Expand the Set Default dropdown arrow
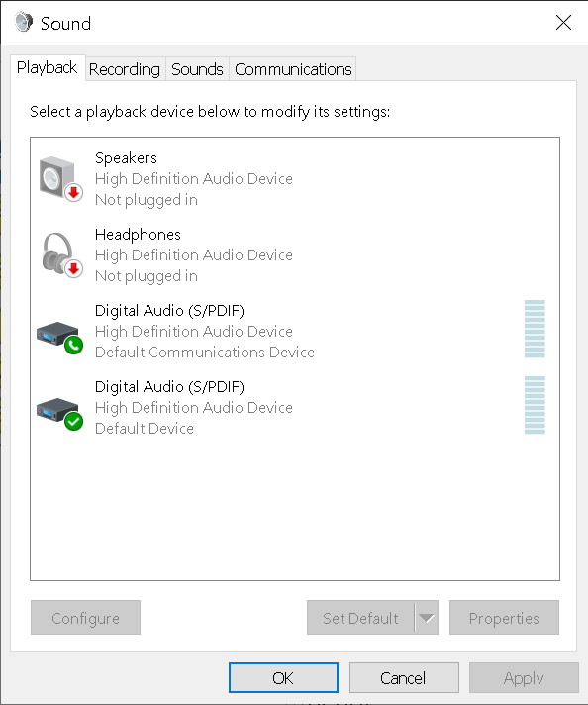 427,618
